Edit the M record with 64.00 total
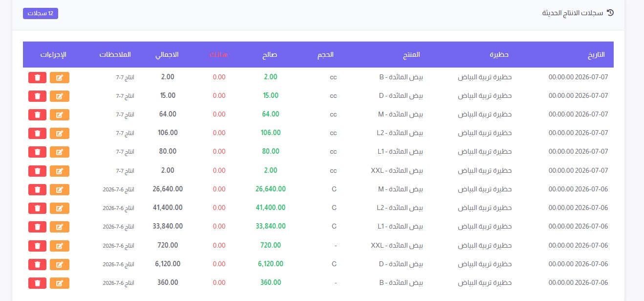The width and height of the screenshot is (644, 301). 60,115
